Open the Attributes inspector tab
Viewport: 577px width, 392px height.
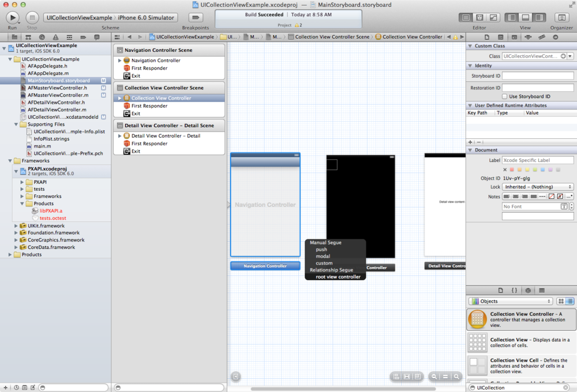click(x=528, y=37)
